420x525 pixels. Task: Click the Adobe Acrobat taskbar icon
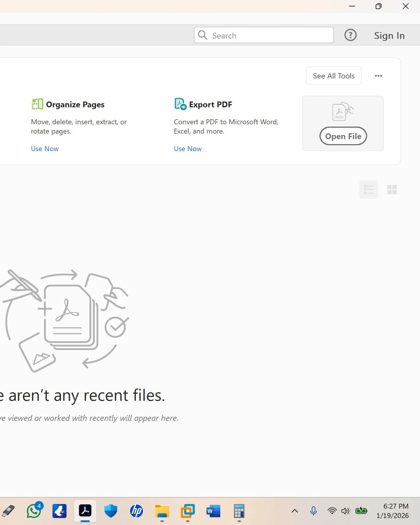pos(85,511)
